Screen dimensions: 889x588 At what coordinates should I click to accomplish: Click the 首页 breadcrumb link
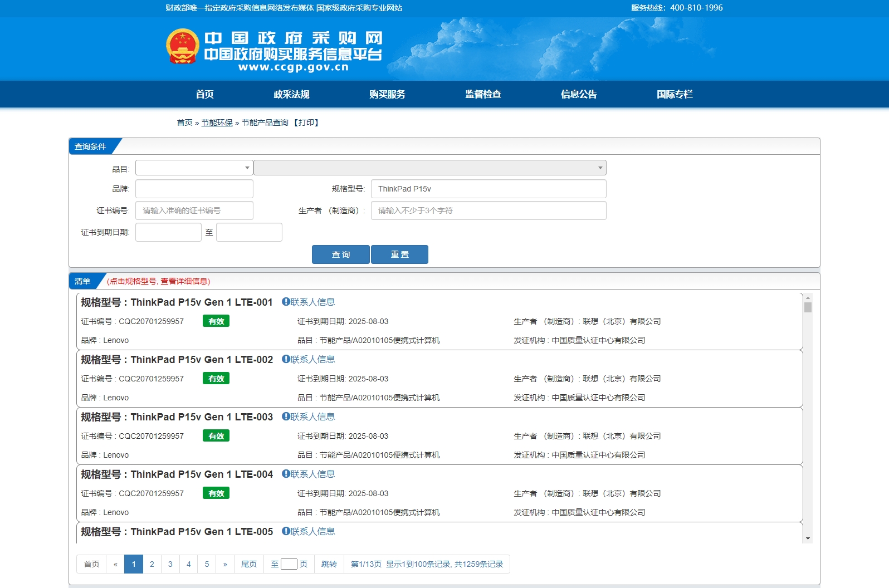(184, 122)
